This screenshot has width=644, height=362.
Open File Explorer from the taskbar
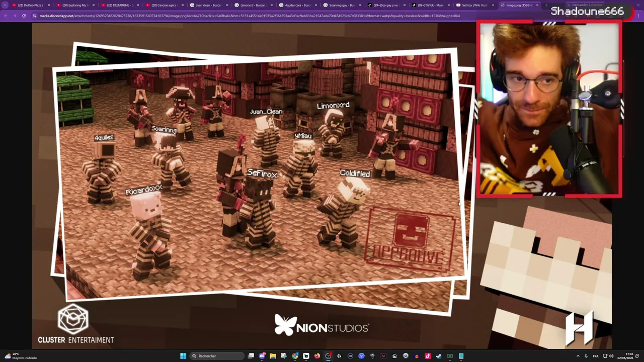[x=273, y=356]
